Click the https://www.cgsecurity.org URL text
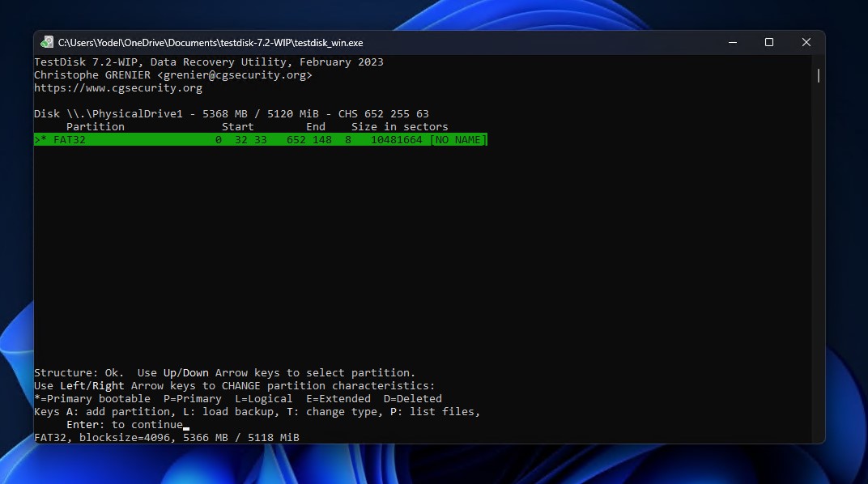868x484 pixels. point(118,88)
